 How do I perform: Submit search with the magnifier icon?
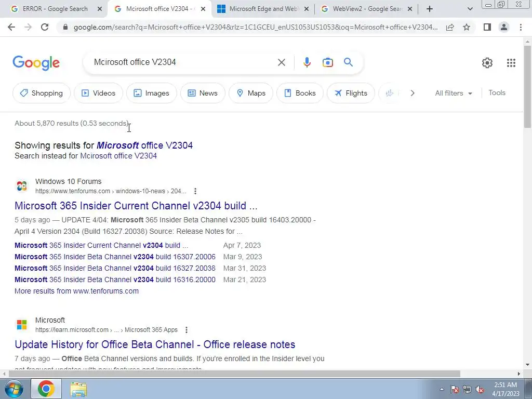click(348, 62)
